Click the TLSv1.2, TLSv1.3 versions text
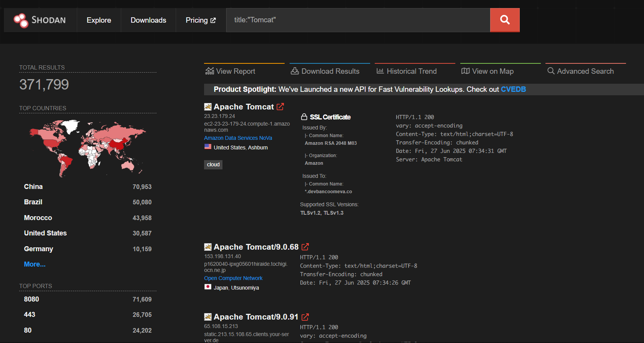The height and width of the screenshot is (343, 644). point(322,213)
